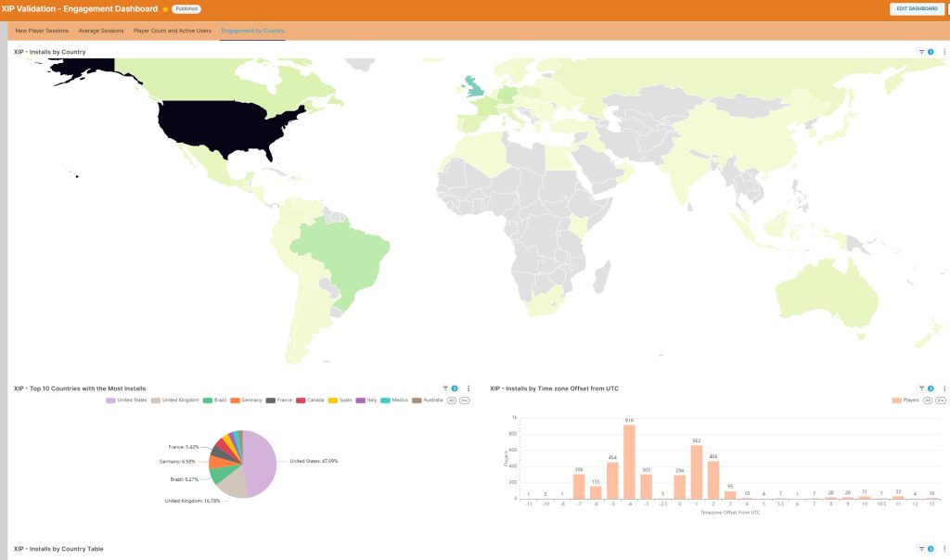
Task: Switch to New Player Sessions tab
Action: pos(44,31)
